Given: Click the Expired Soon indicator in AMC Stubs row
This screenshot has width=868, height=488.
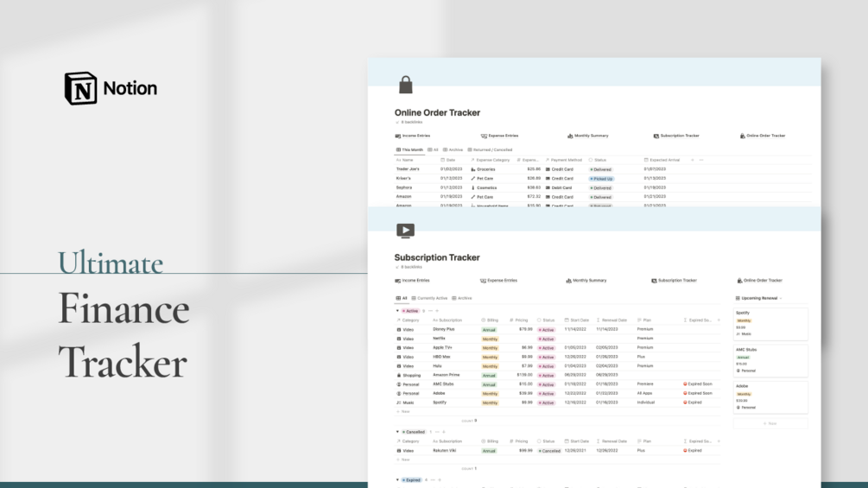Looking at the screenshot, I should 698,384.
